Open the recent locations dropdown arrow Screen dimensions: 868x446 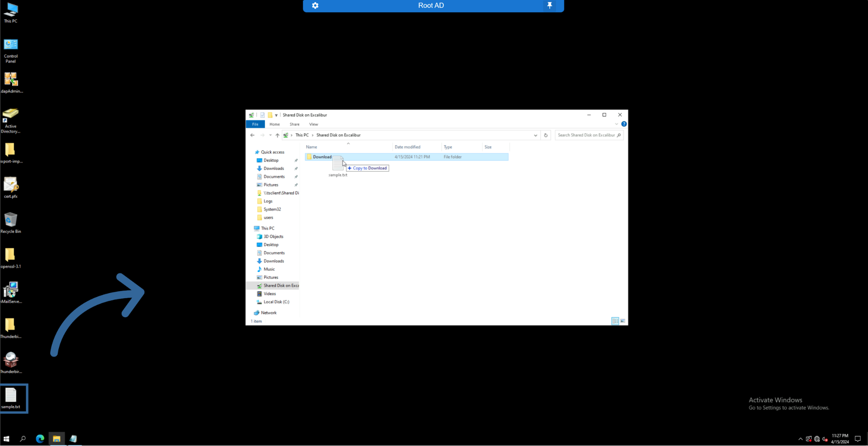(x=270, y=135)
